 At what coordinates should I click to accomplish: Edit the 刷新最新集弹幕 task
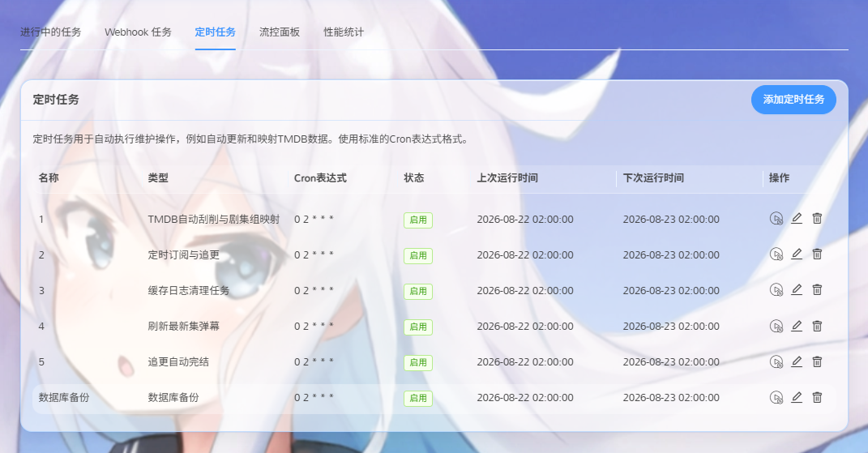pyautogui.click(x=797, y=327)
